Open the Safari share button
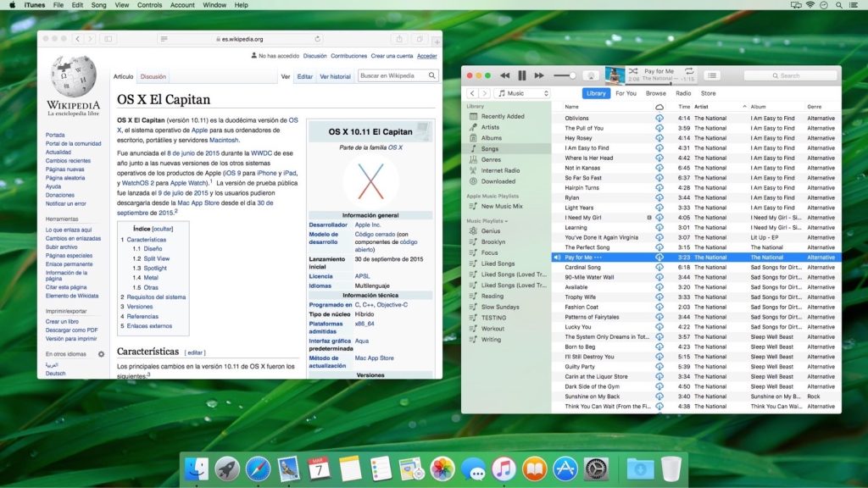This screenshot has height=488, width=868. (398, 39)
